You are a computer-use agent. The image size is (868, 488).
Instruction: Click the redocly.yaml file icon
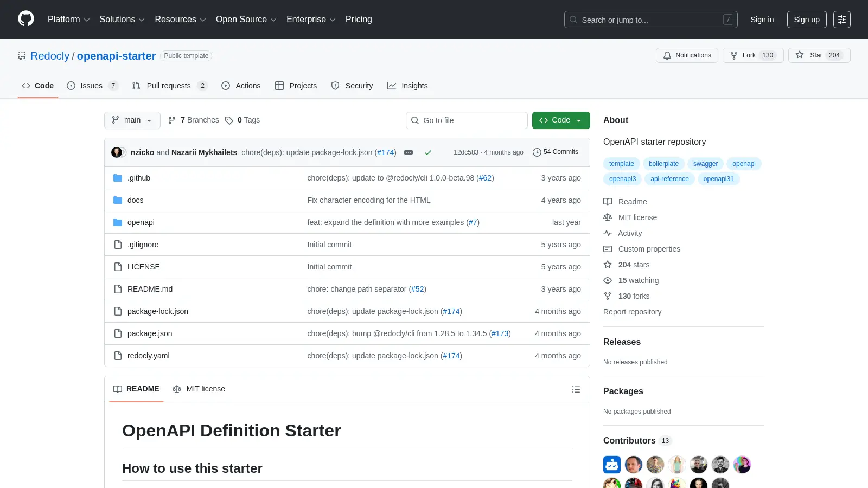[x=118, y=356]
